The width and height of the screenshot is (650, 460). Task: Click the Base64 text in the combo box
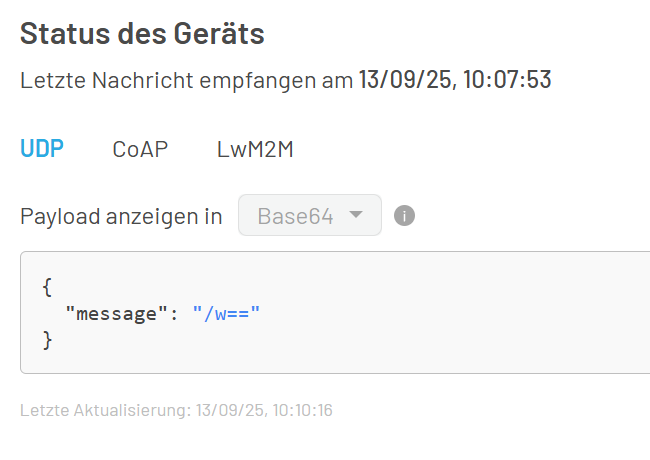coord(295,216)
